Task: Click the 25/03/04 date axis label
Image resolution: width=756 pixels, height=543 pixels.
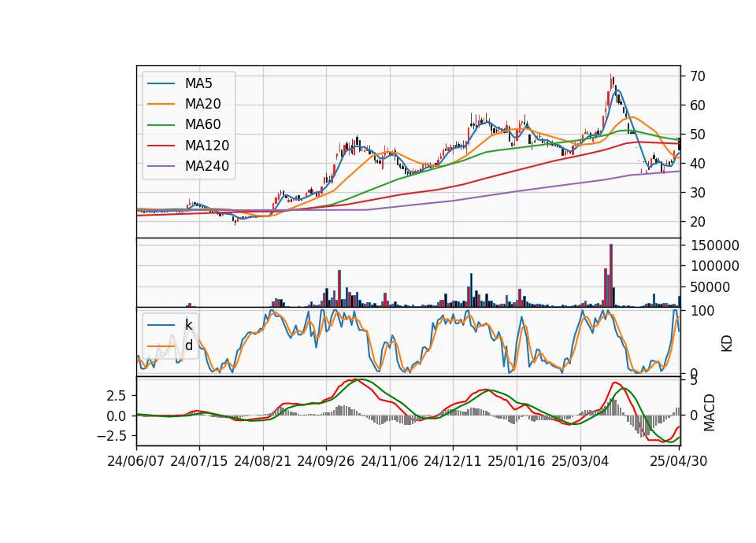Action: pos(580,461)
